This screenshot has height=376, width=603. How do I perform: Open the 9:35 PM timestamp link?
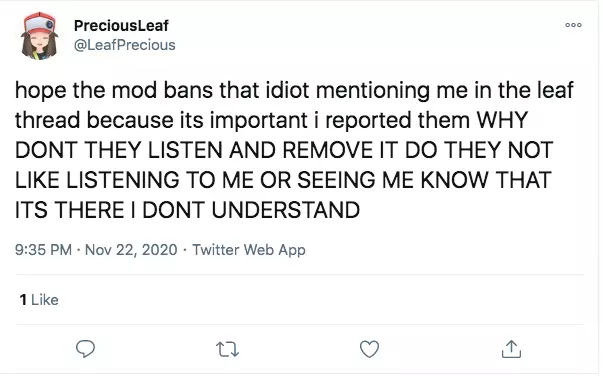point(43,250)
